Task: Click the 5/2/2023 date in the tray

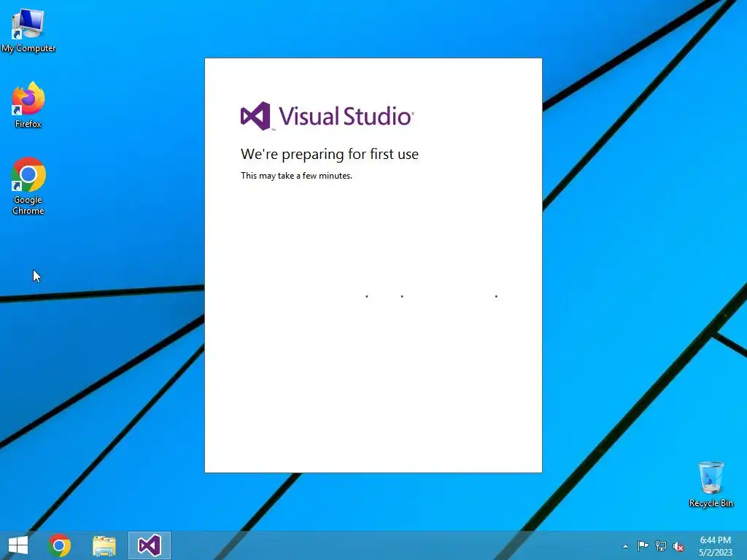Action: coord(715,553)
